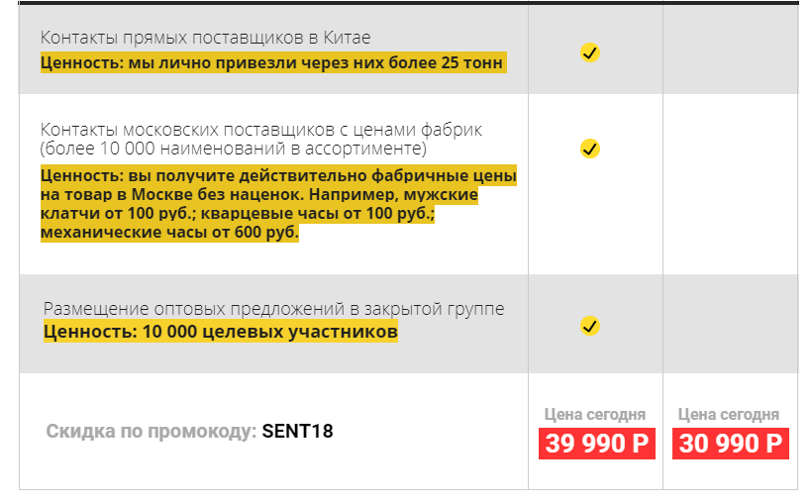812x504 pixels.
Task: Click 'Размещение оптовых предложений в закрытой группе'
Action: point(273,309)
